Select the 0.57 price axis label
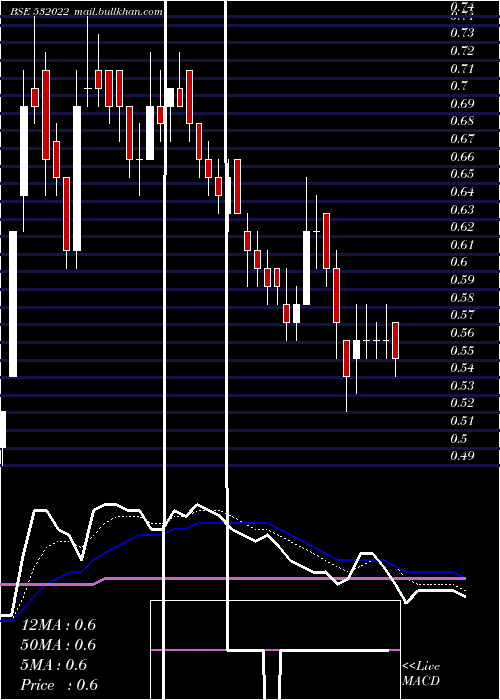 [x=462, y=315]
